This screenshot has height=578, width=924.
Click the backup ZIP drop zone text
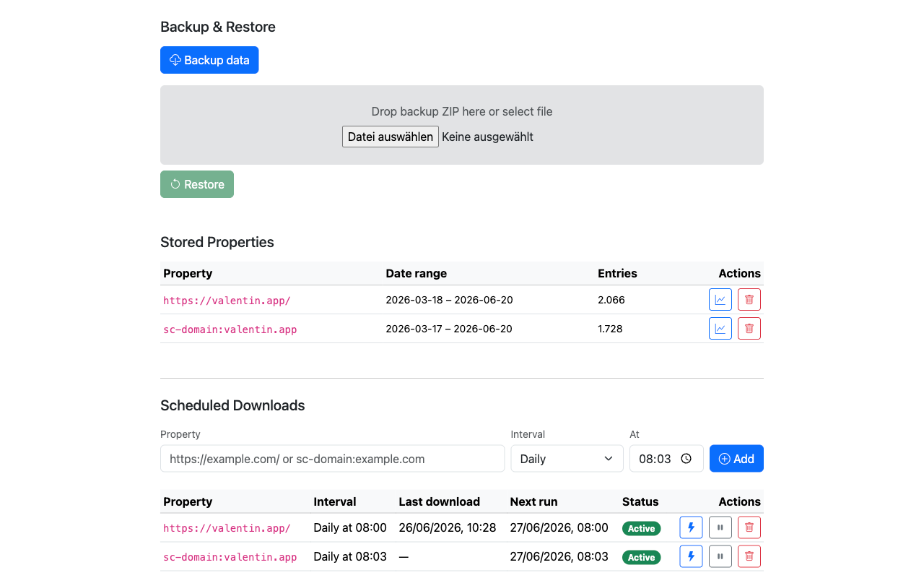click(462, 111)
